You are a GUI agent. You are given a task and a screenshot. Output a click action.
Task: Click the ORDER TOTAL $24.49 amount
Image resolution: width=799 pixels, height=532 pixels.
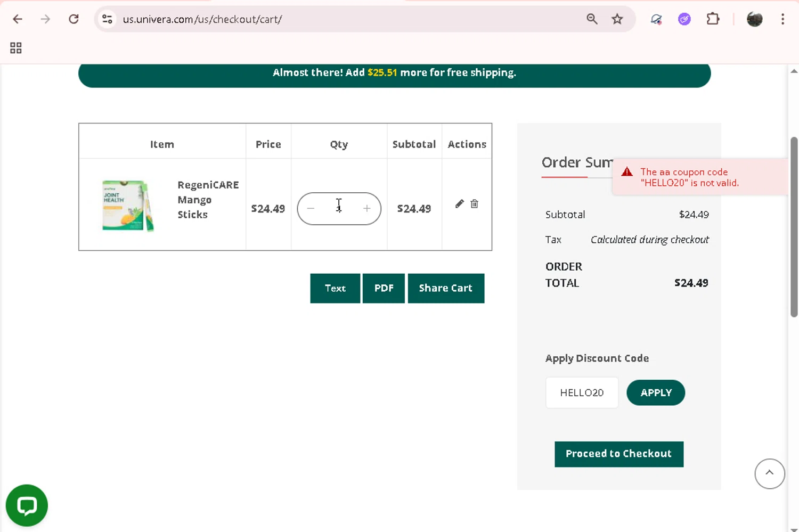tap(691, 283)
